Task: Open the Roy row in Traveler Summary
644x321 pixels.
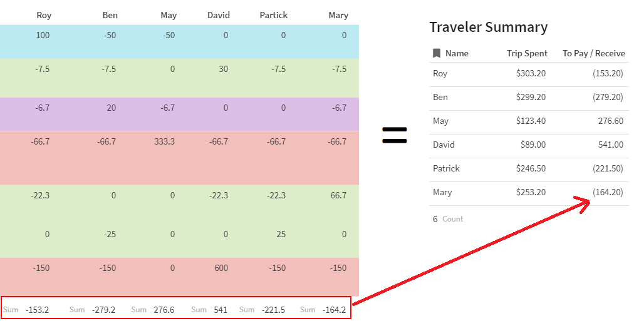Action: click(529, 74)
